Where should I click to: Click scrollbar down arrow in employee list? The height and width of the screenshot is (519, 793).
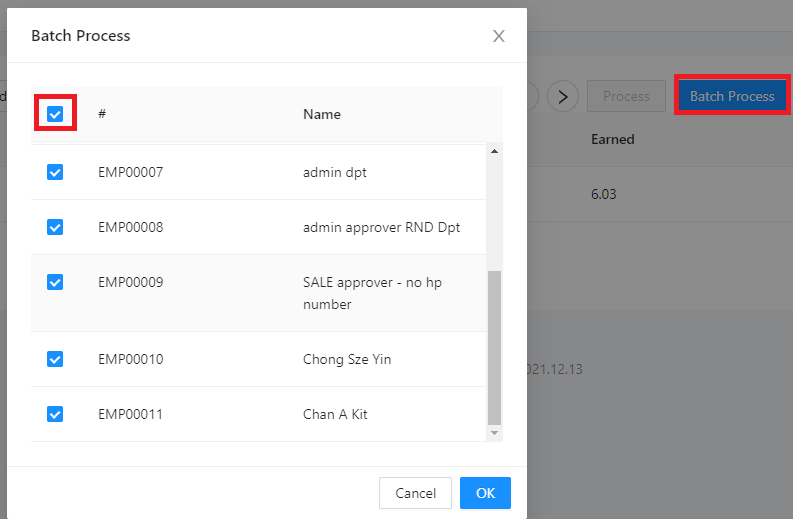coord(494,433)
